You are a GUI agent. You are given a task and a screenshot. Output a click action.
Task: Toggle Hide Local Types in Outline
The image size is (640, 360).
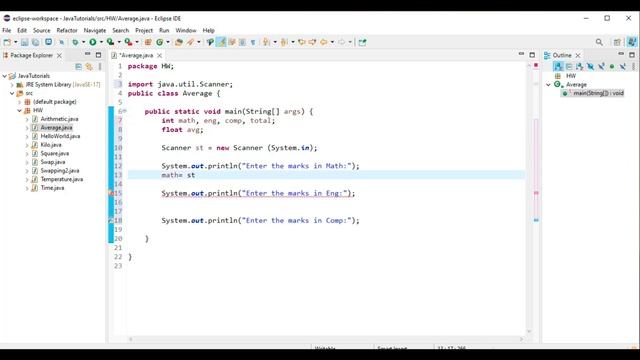point(622,66)
